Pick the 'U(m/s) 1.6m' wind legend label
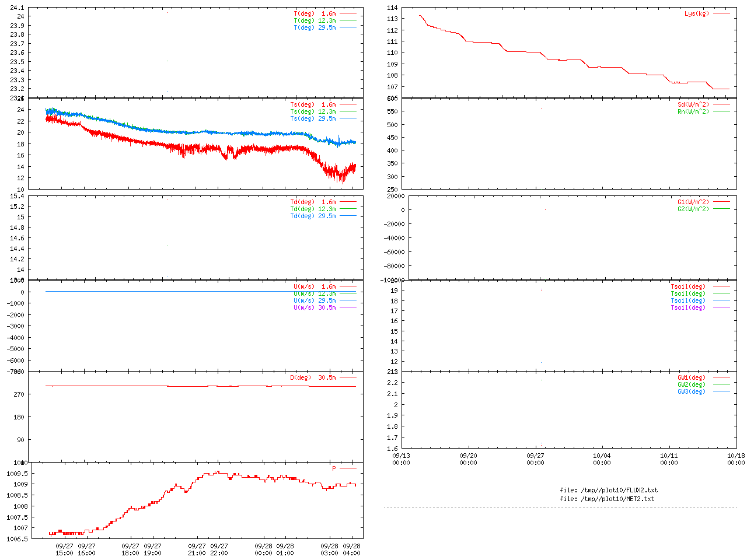The height and width of the screenshot is (560, 747). tap(315, 286)
